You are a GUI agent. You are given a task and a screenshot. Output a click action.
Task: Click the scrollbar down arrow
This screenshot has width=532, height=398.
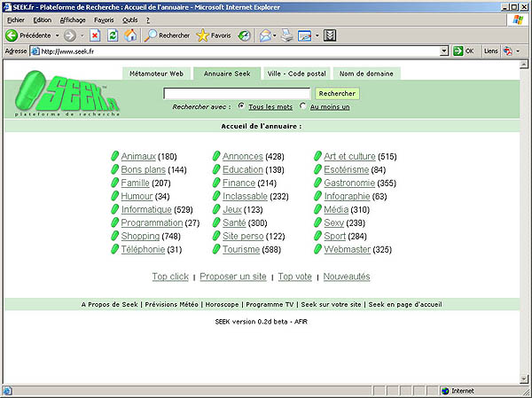(x=524, y=378)
